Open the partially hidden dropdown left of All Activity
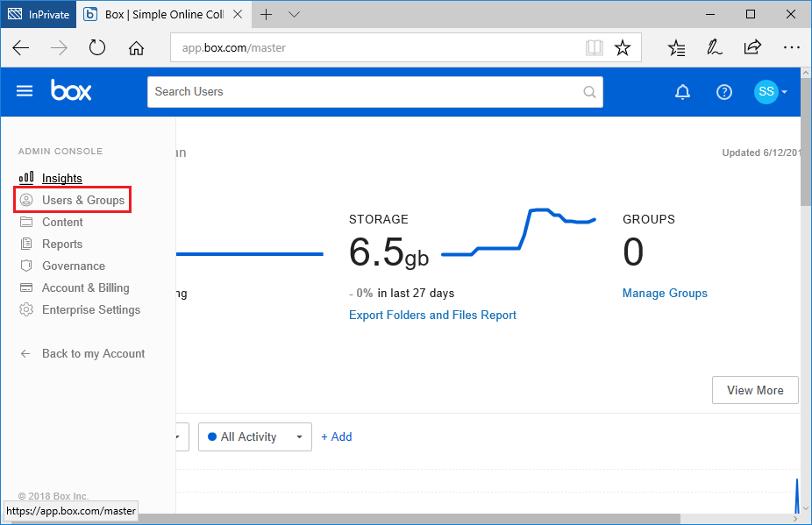Image resolution: width=812 pixels, height=525 pixels. click(182, 436)
